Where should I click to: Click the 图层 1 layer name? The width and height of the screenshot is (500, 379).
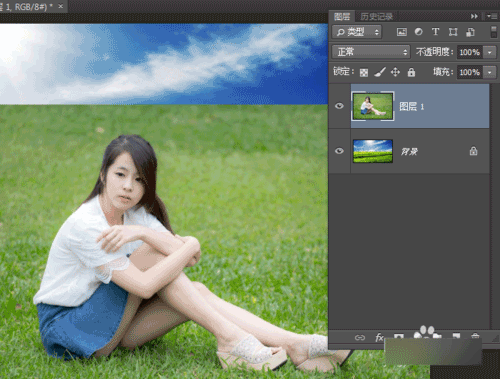[411, 107]
